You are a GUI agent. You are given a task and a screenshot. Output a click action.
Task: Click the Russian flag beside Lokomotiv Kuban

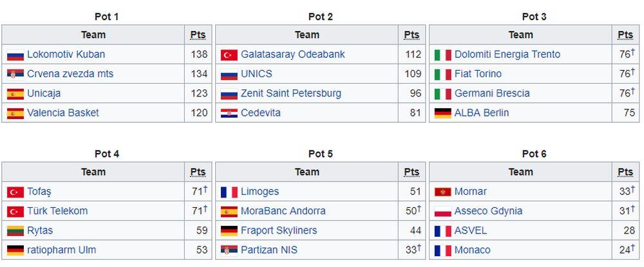[x=15, y=55]
